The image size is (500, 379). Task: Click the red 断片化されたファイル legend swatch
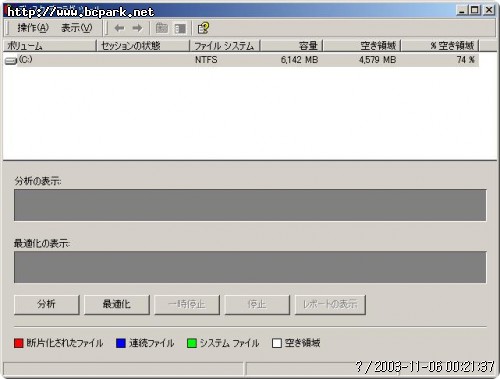point(19,343)
